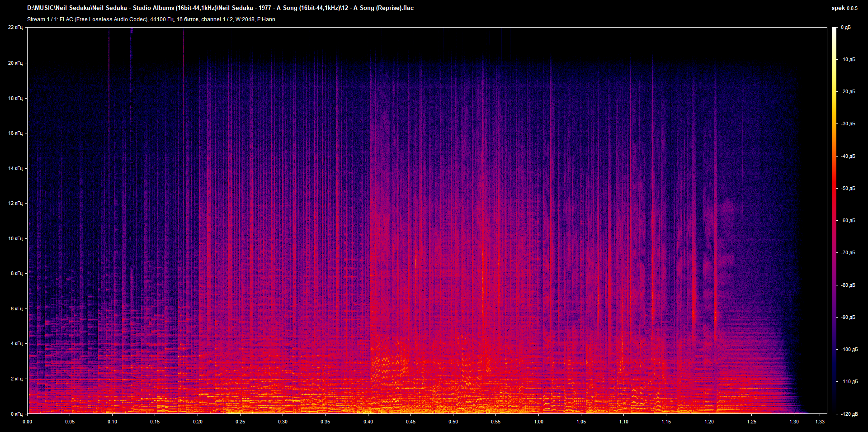
Task: Select the 8 кГц frequency axis label
Action: click(17, 273)
